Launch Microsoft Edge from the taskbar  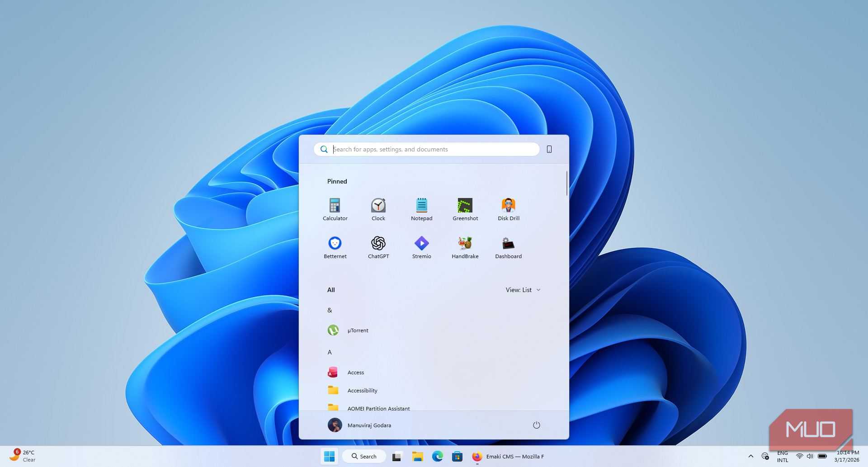click(438, 456)
